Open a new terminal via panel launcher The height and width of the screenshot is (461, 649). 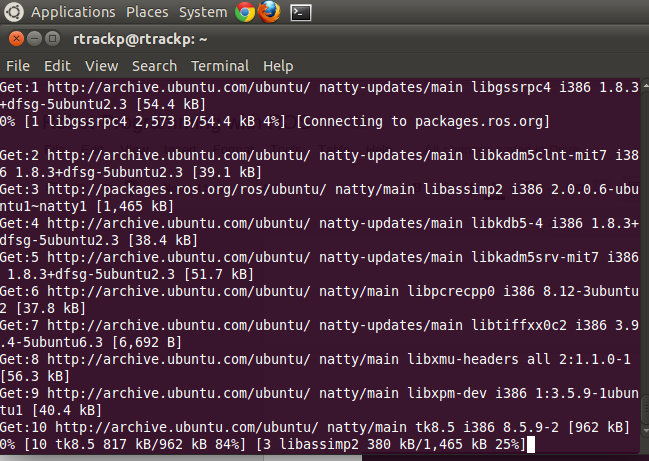(x=301, y=12)
